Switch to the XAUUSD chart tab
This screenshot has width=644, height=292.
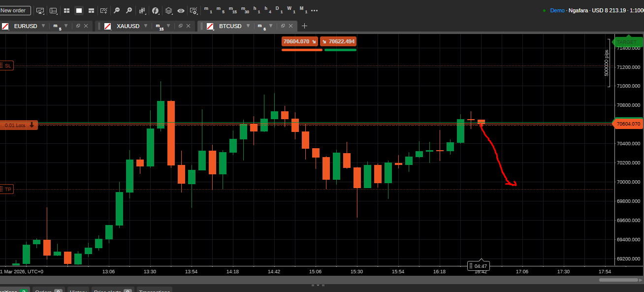(x=128, y=26)
